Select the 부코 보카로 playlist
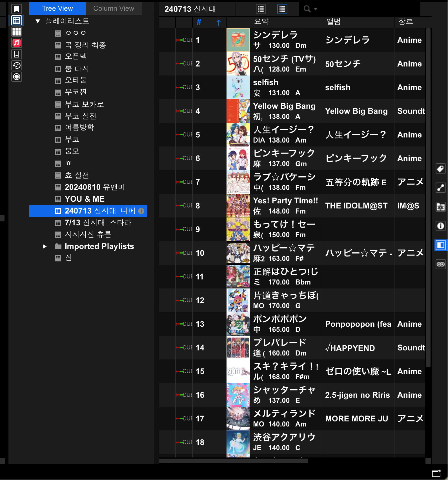Screen dimensions: 448x480 [84, 104]
